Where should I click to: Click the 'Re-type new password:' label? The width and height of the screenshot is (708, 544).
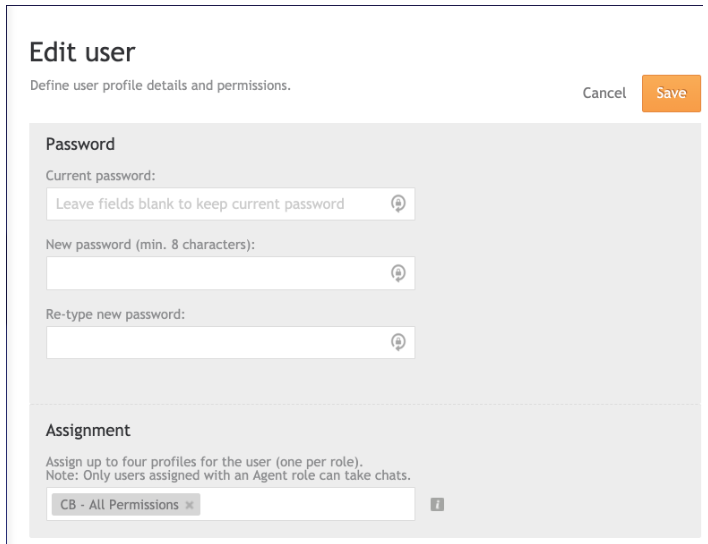(115, 314)
